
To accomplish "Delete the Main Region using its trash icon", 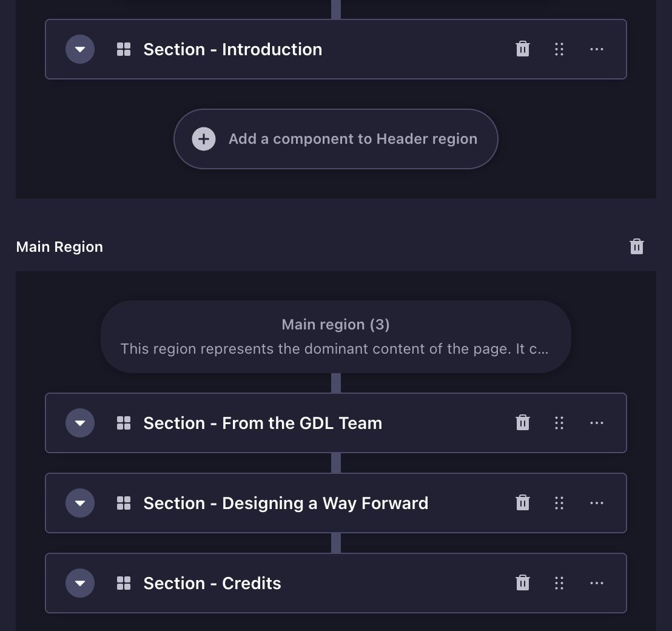I will pos(637,246).
